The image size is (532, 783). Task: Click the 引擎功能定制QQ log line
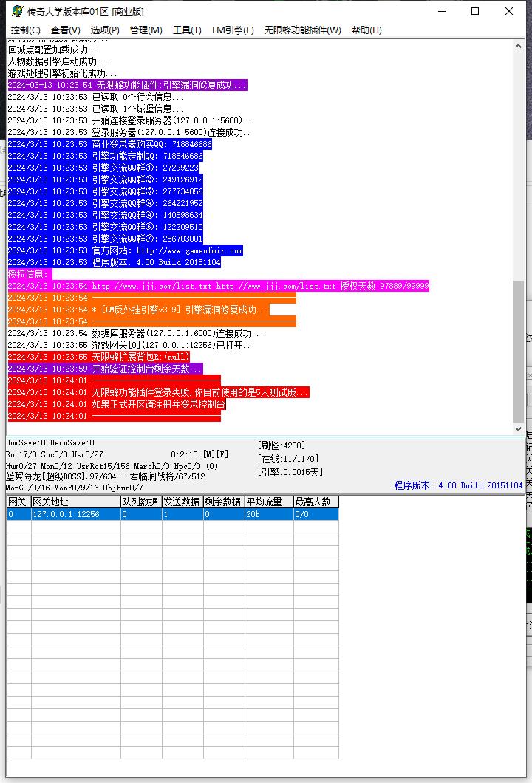coord(106,156)
